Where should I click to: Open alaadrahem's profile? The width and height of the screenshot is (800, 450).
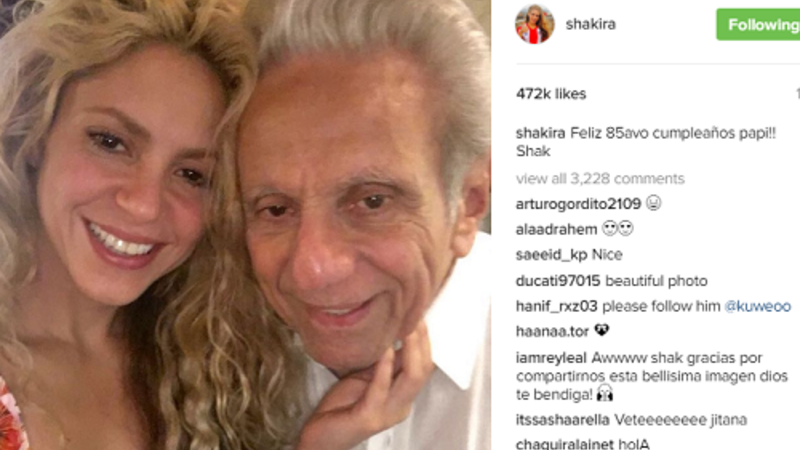[x=556, y=229]
